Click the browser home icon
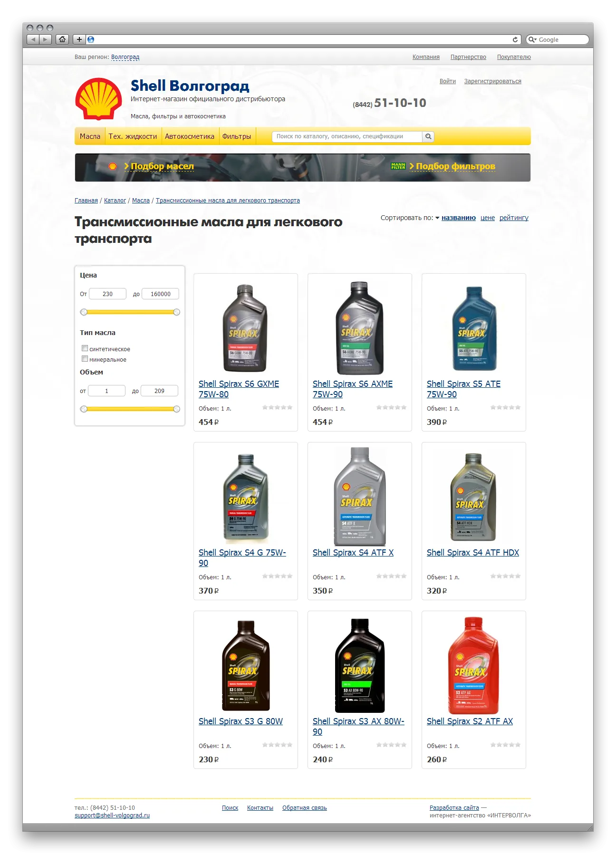616x854 pixels. click(x=62, y=39)
